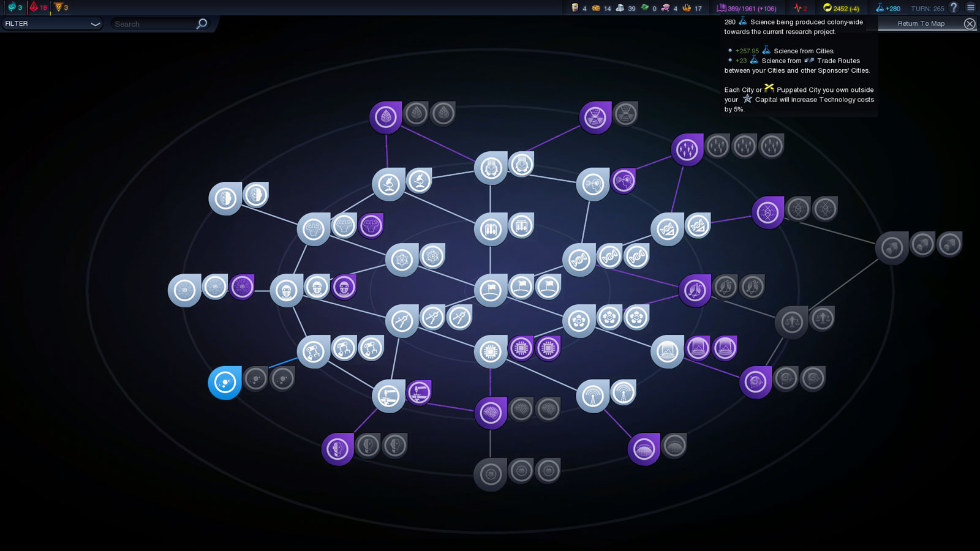Click the magnifying glass search icon
The image size is (980, 551).
pos(202,24)
